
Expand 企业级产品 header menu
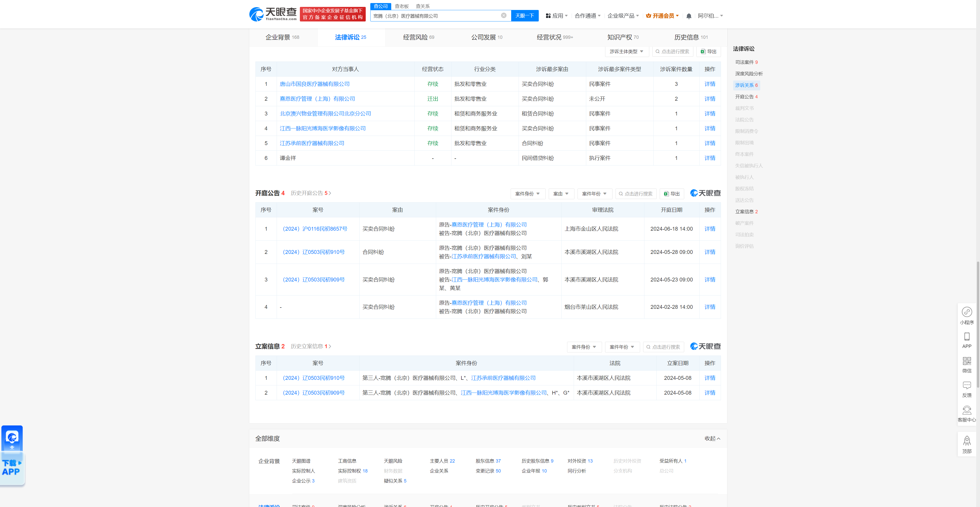(623, 16)
